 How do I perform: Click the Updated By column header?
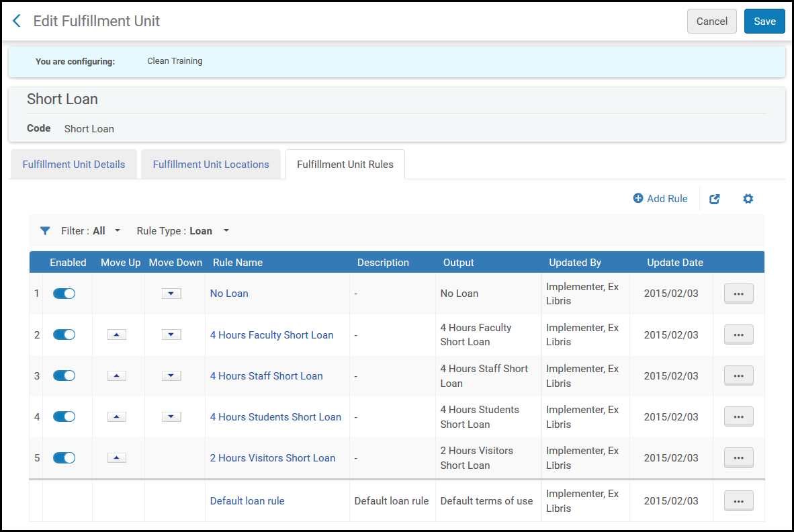click(x=575, y=263)
